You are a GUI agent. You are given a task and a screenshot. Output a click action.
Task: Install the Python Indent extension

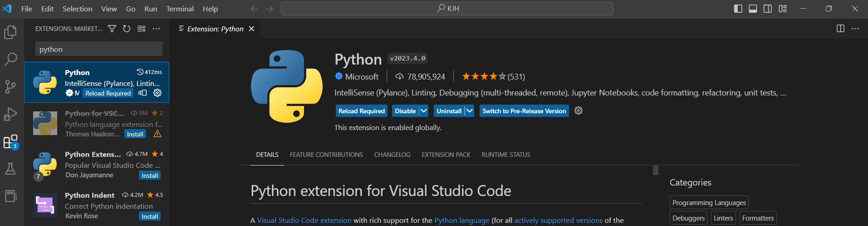(x=150, y=216)
